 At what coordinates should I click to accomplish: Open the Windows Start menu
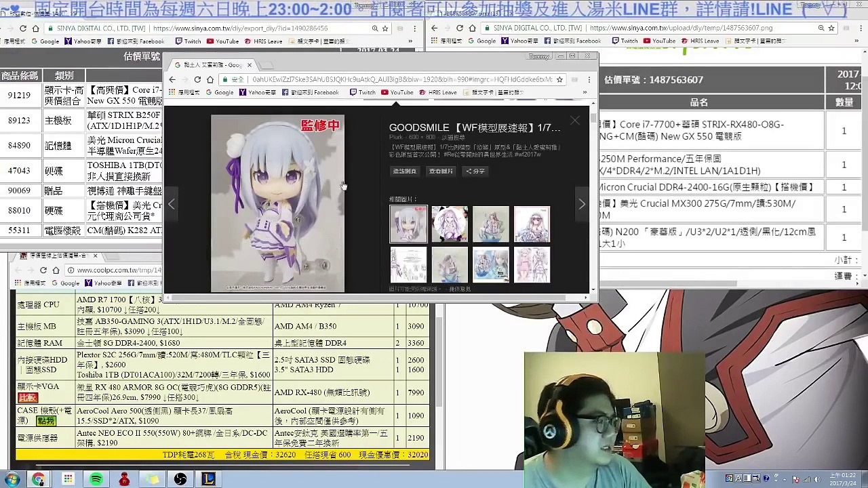(12, 479)
